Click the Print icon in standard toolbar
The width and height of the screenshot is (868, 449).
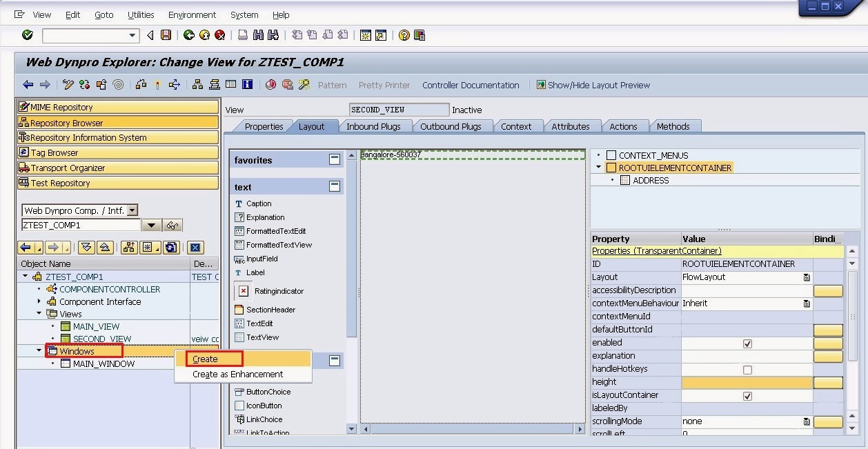click(243, 35)
